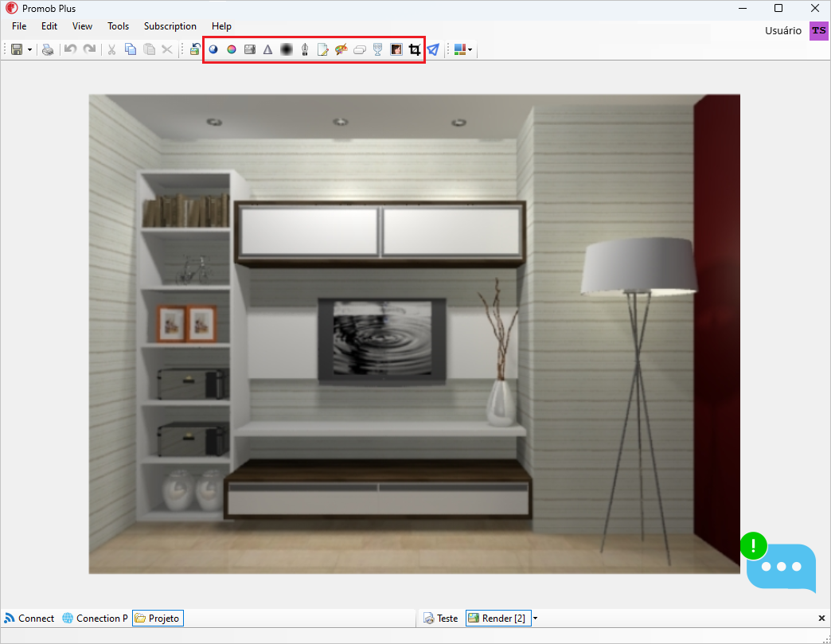Click the page with pencil sketch icon
The width and height of the screenshot is (831, 644).
[x=322, y=49]
